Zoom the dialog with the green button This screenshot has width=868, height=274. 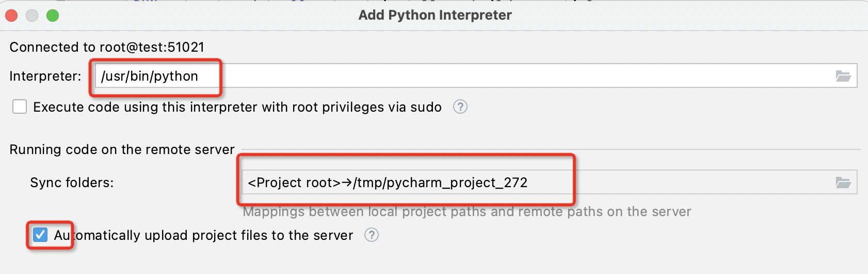(x=53, y=16)
